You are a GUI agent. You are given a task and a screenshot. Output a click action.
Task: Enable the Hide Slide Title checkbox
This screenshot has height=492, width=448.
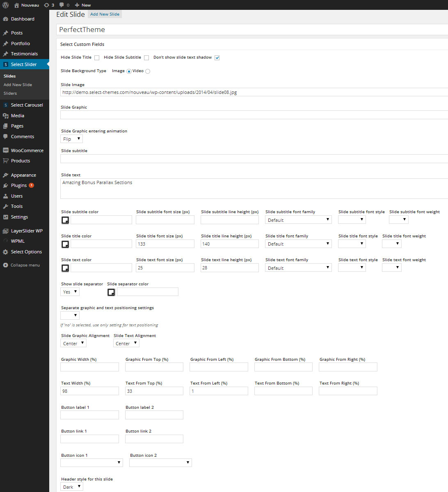tap(97, 58)
